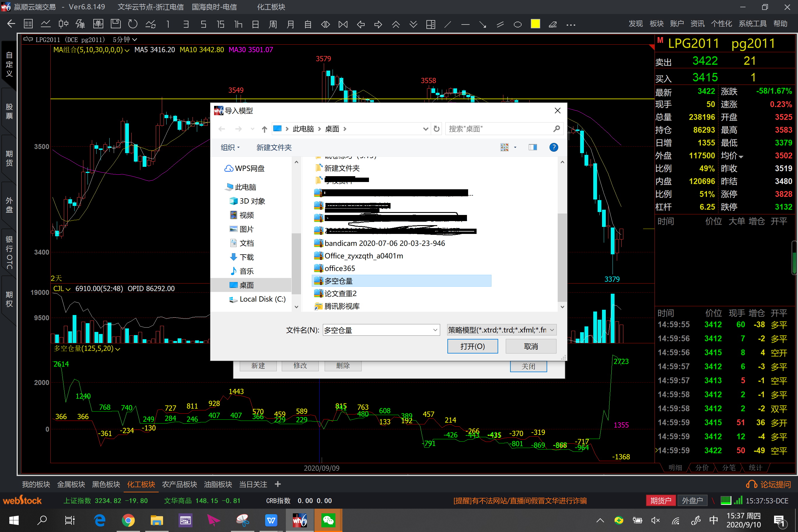Open WeChat from the Windows taskbar
The image size is (798, 532).
[328, 520]
